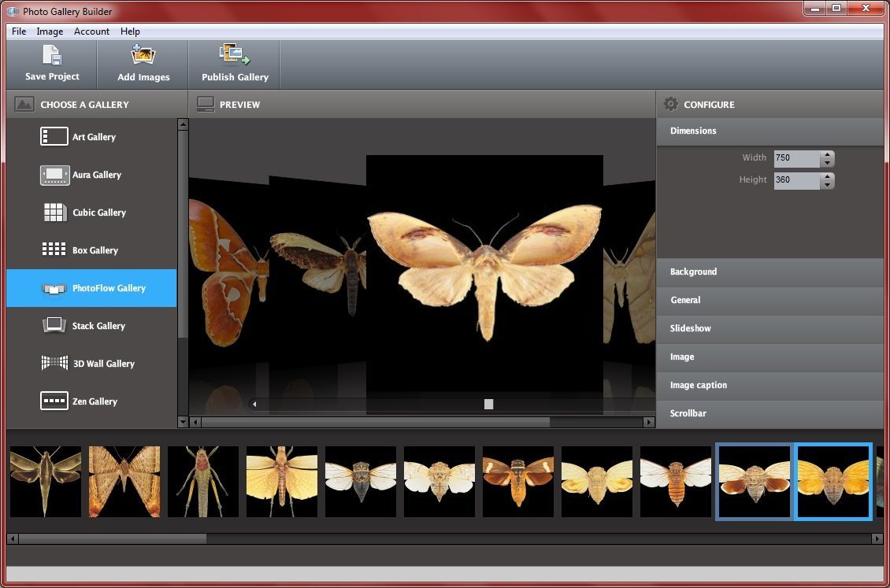The height and width of the screenshot is (588, 890).
Task: Open the Image menu
Action: (50, 31)
